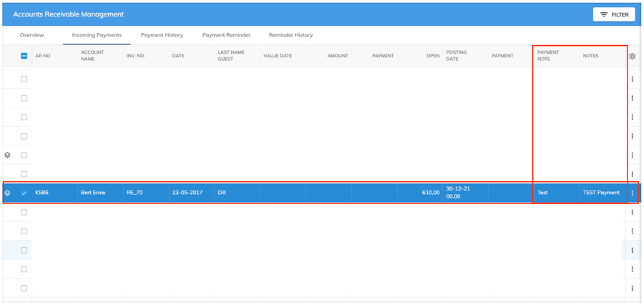Tick the checkbox in the last row
Image resolution: width=644 pixels, height=308 pixels.
(24, 288)
